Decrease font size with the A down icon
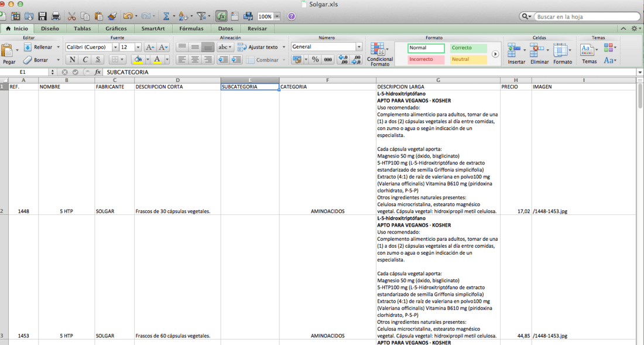Image resolution: width=644 pixels, height=345 pixels. pos(163,47)
